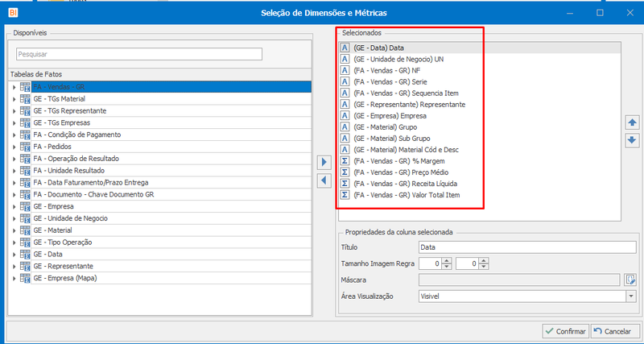Move selected column down with arrow button

(x=632, y=140)
